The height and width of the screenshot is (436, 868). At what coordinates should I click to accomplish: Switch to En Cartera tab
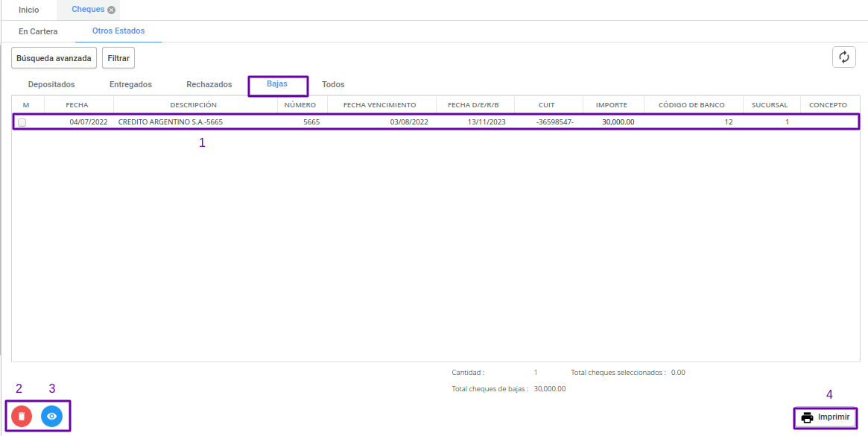point(38,31)
